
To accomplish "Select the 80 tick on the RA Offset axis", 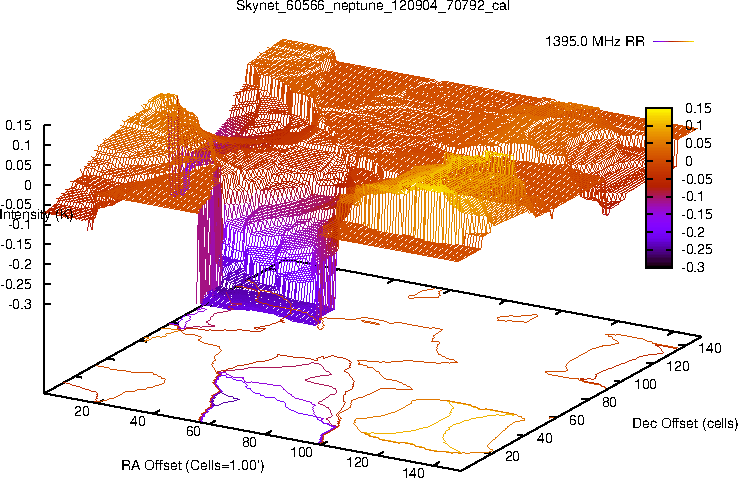I will coord(249,442).
